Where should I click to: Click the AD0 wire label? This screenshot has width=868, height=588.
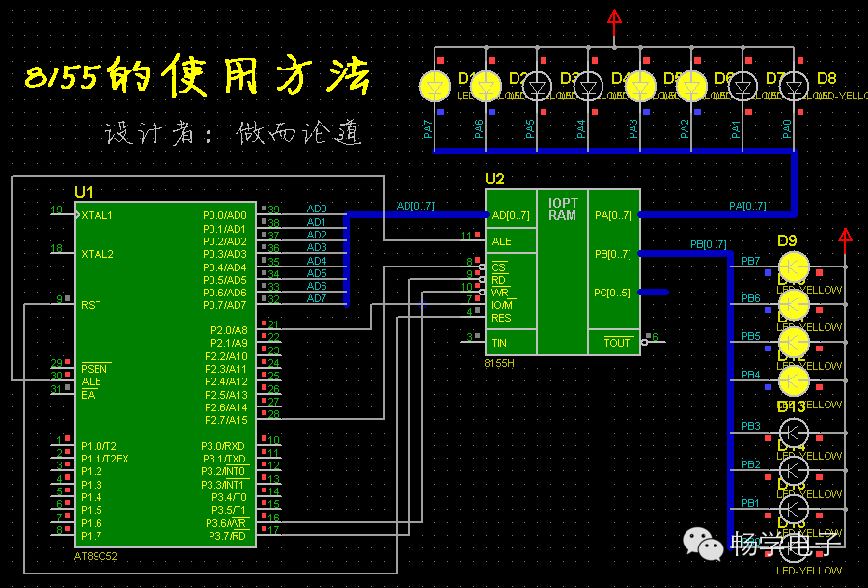pos(317,209)
